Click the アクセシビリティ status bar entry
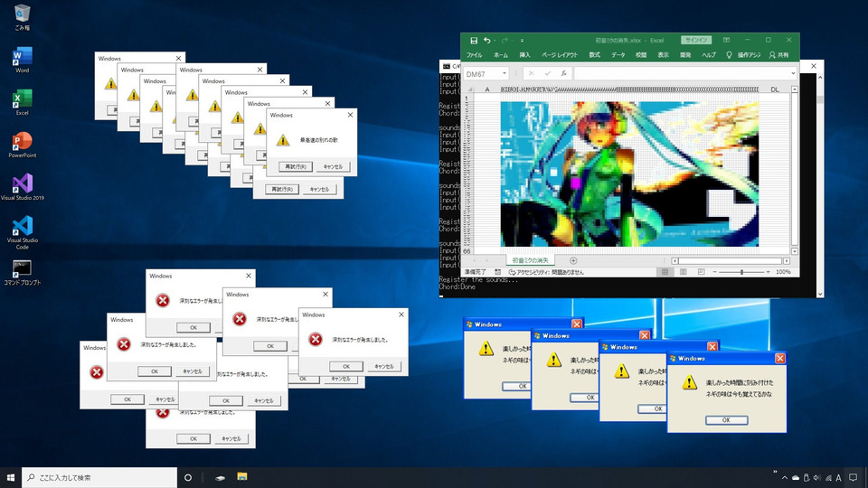The image size is (868, 488). click(546, 272)
